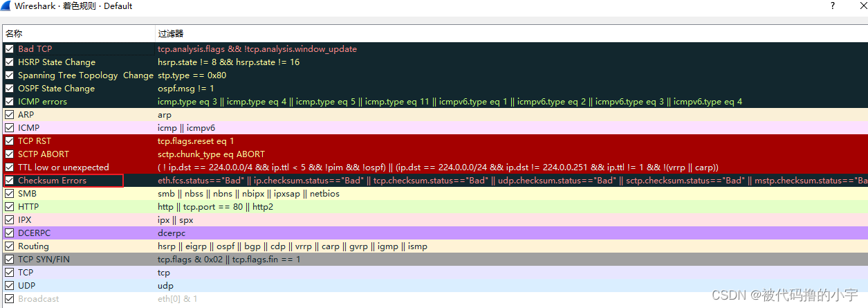Click the eth.fcs.status=="Bad" filter cell
The width and height of the screenshot is (868, 308).
(512, 181)
